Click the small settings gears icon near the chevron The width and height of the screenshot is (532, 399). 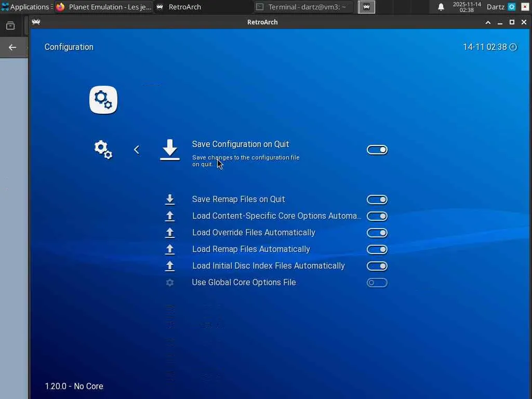tap(103, 150)
